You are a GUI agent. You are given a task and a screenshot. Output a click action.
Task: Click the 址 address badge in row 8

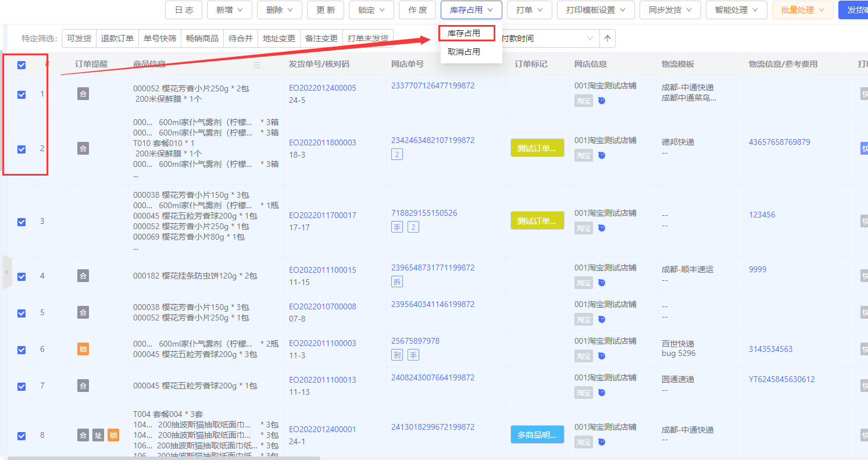pos(98,435)
